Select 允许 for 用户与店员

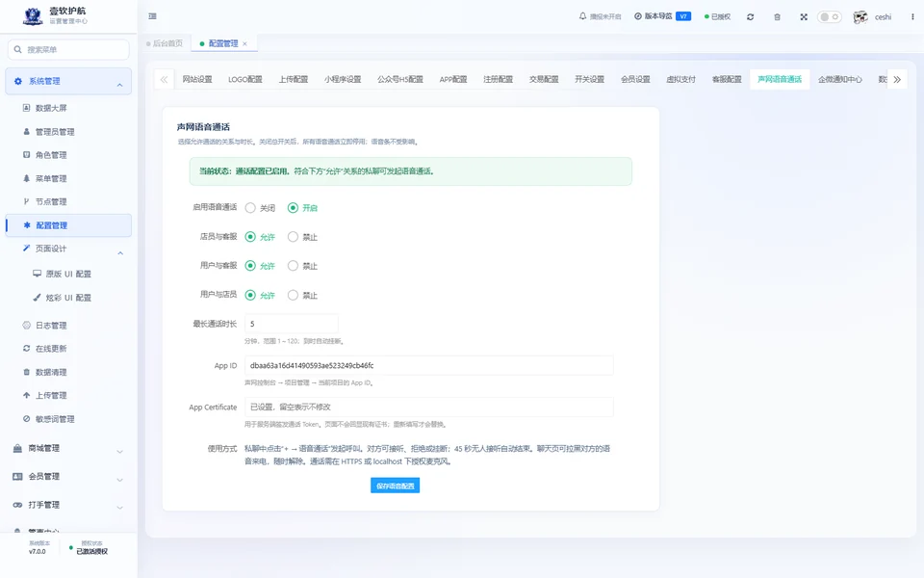coord(250,295)
